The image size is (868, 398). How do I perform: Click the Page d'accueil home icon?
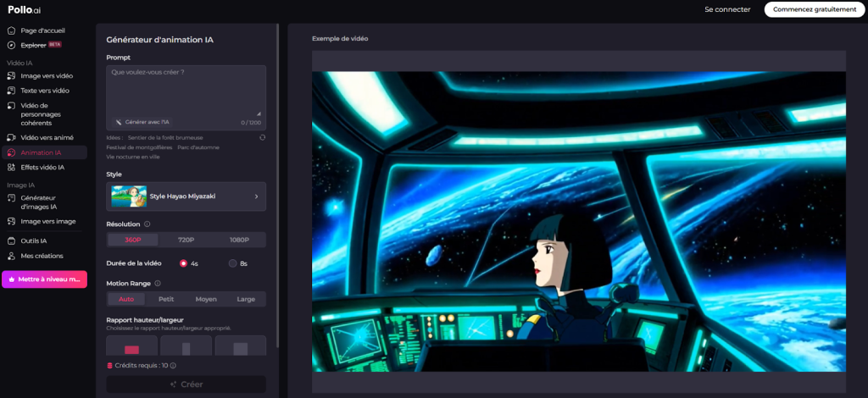[x=11, y=30]
